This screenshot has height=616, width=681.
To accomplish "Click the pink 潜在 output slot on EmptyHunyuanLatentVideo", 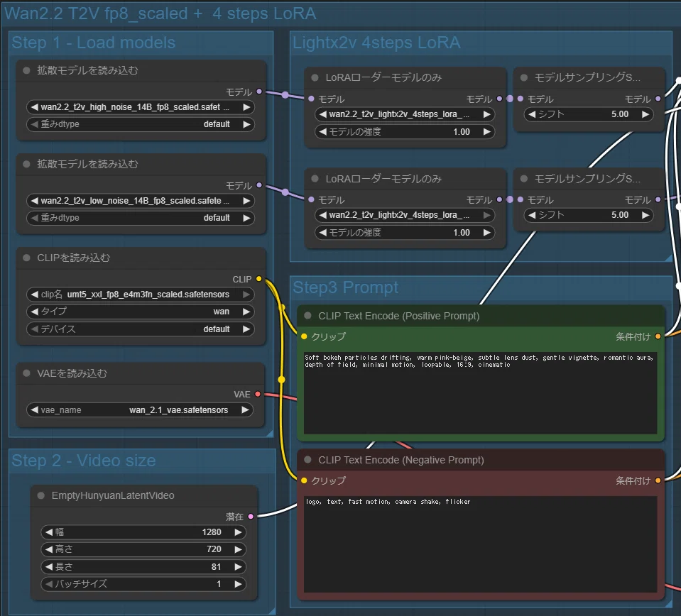I will coord(251,516).
